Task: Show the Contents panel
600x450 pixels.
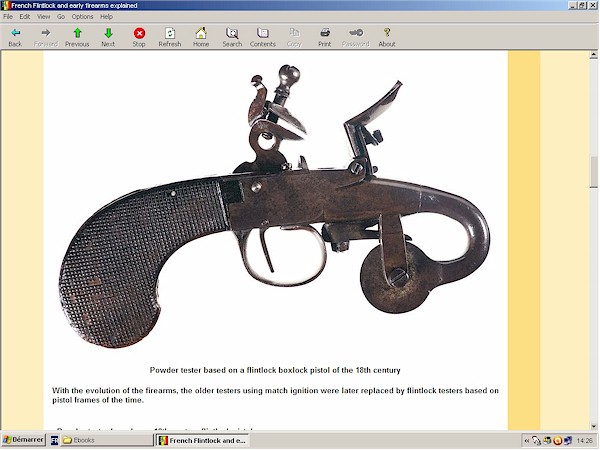Action: click(263, 38)
